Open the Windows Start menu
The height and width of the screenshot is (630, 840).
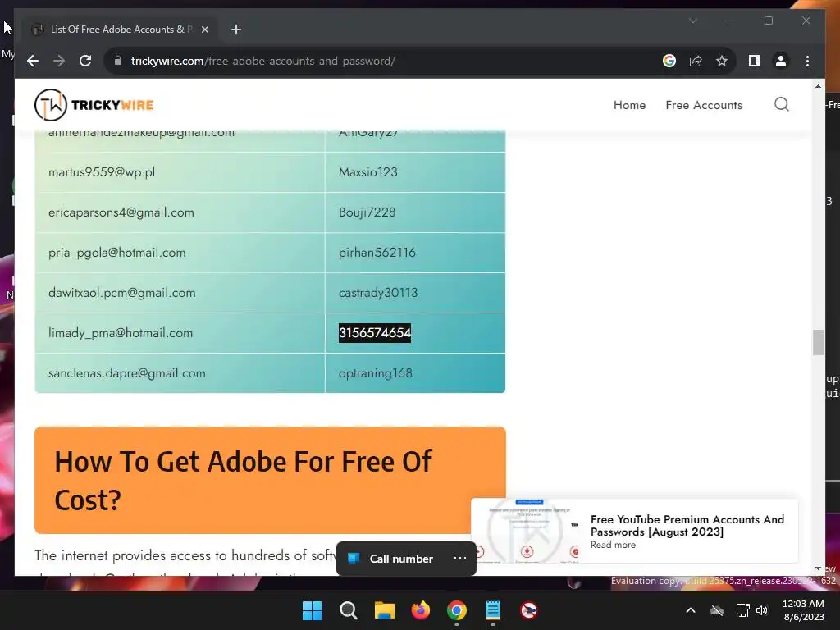pyautogui.click(x=313, y=610)
